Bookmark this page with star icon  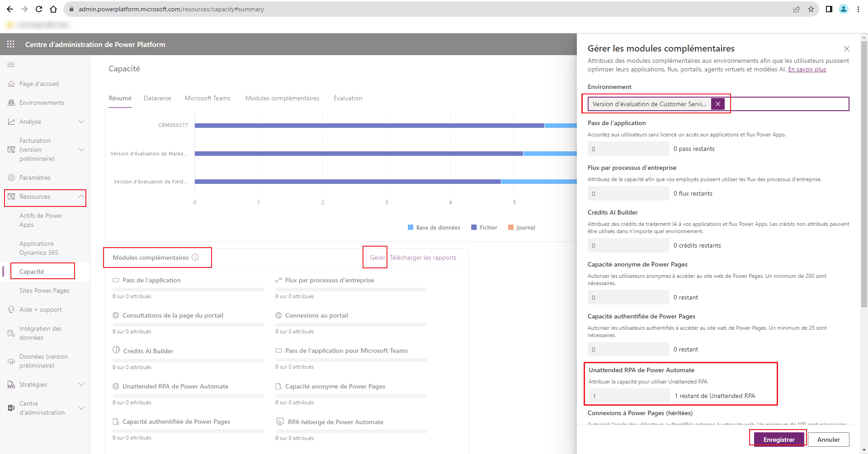coord(811,9)
